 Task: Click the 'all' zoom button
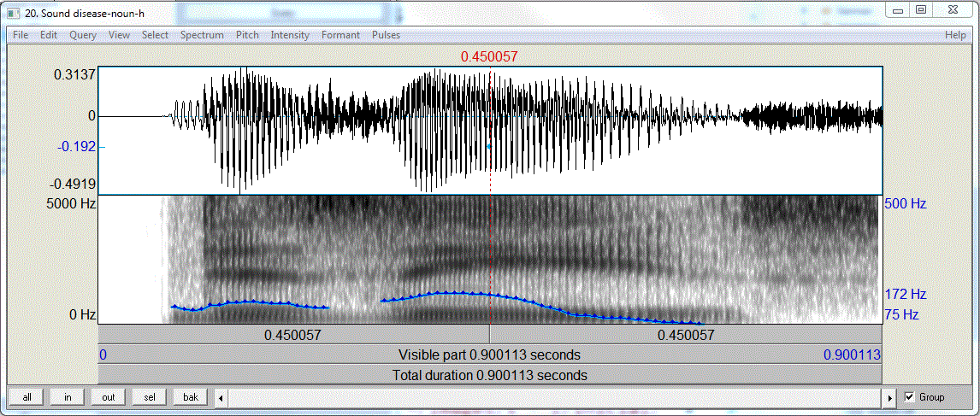pos(27,397)
